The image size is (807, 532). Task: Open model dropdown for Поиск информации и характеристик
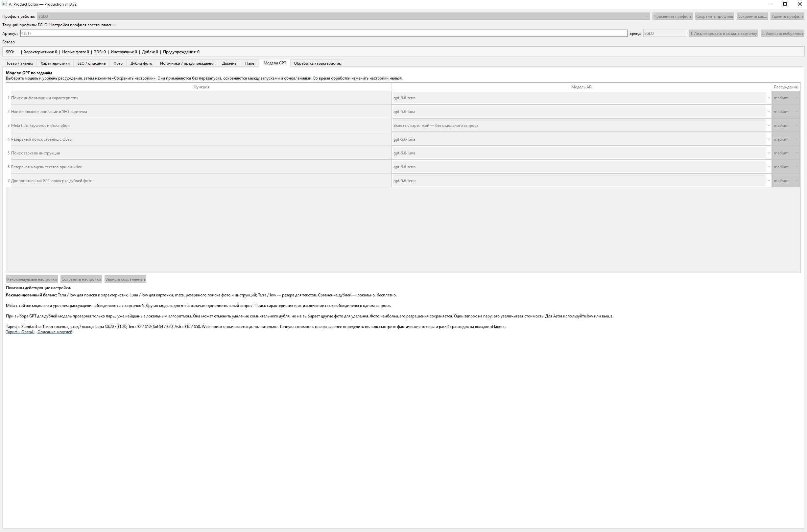tap(582, 98)
